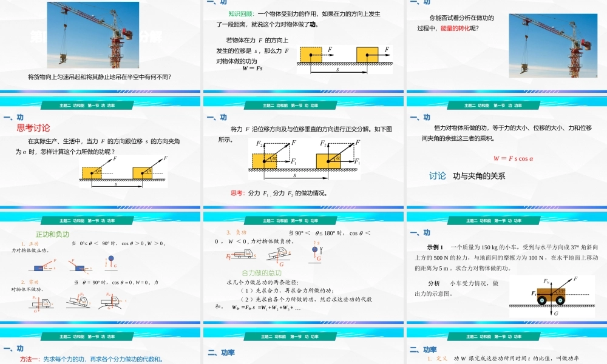Click the line (1) 先求合力
607x364 pixels.
pos(287,291)
